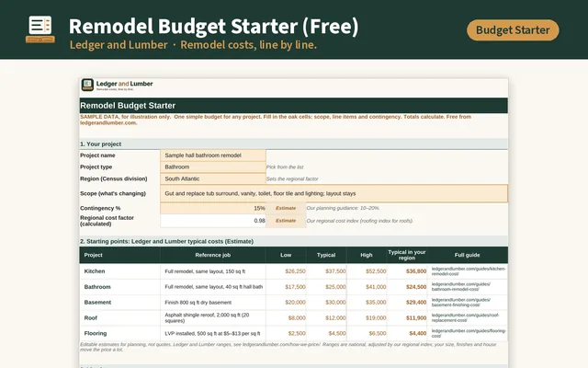Image resolution: width=588 pixels, height=368 pixels.
Task: Select the Bathroom row label in table
Action: click(97, 287)
